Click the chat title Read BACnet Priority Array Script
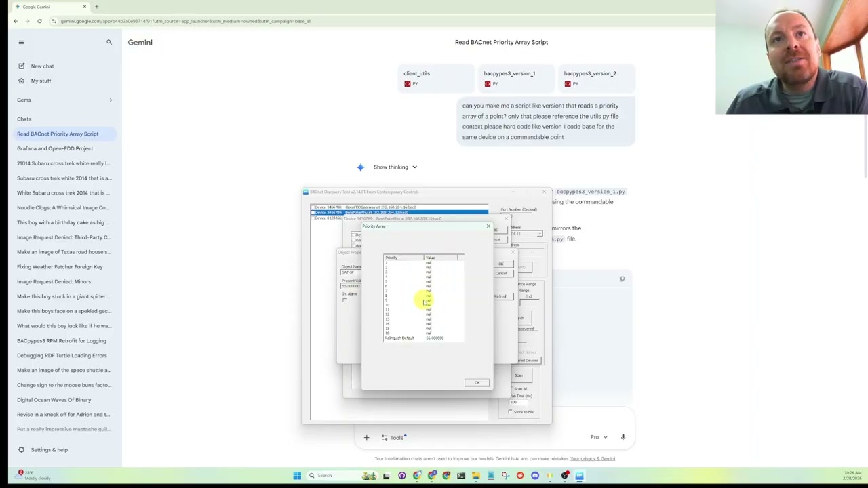 501,42
